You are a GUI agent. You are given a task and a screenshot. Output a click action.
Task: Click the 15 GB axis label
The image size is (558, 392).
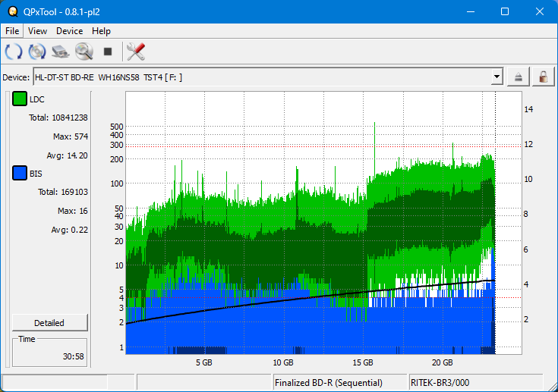(363, 362)
